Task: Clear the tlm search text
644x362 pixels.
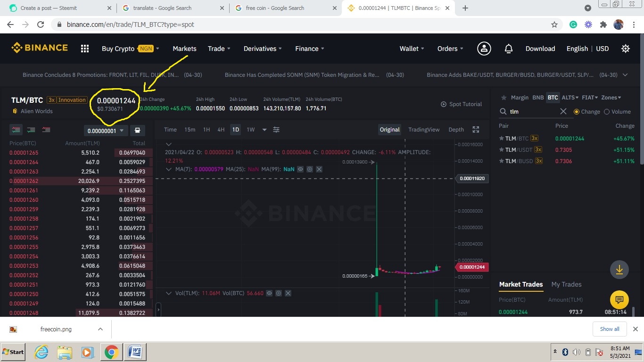Action: click(x=563, y=111)
